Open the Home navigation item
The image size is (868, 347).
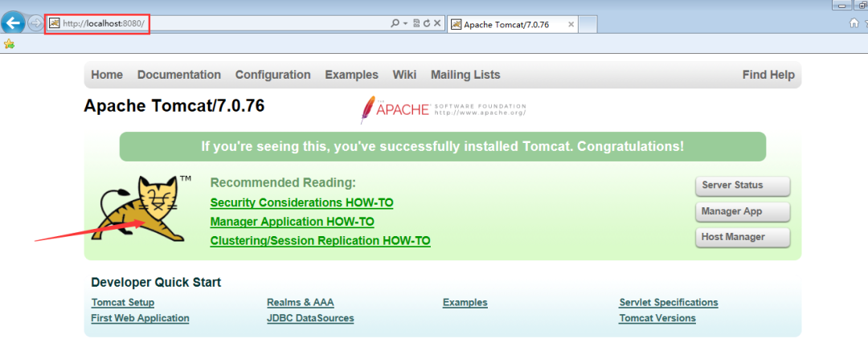click(x=107, y=75)
